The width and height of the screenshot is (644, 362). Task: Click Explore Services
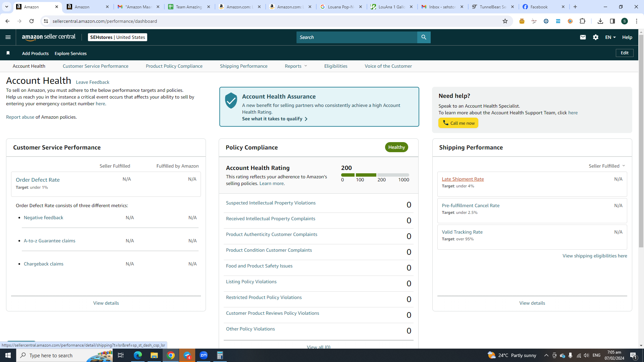[70, 53]
